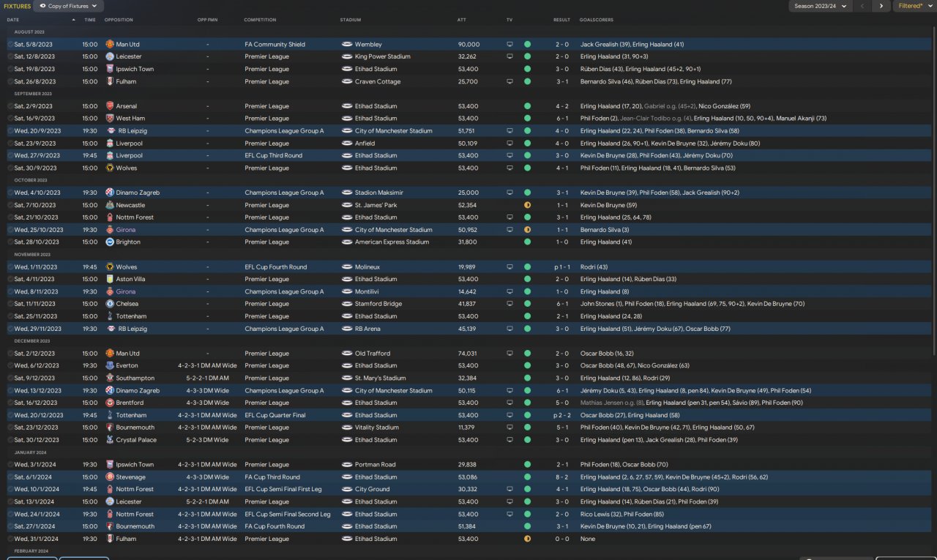
Task: Sort by the Goalscorers column header
Action: tap(596, 20)
